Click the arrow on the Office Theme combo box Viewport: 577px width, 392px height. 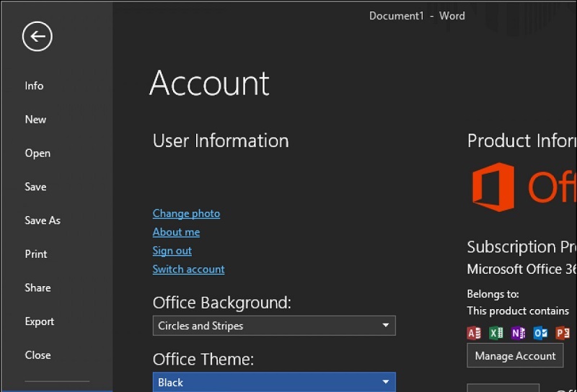pyautogui.click(x=385, y=382)
